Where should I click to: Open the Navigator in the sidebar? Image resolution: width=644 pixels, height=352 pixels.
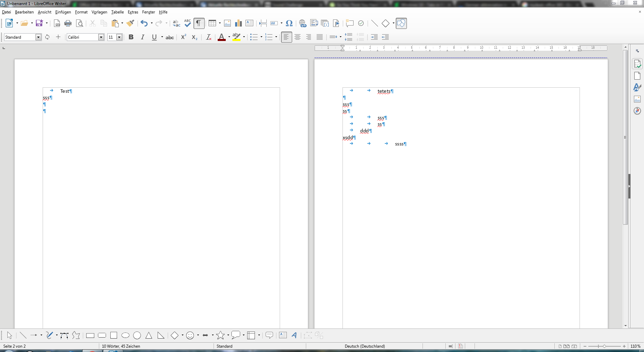coord(637,111)
